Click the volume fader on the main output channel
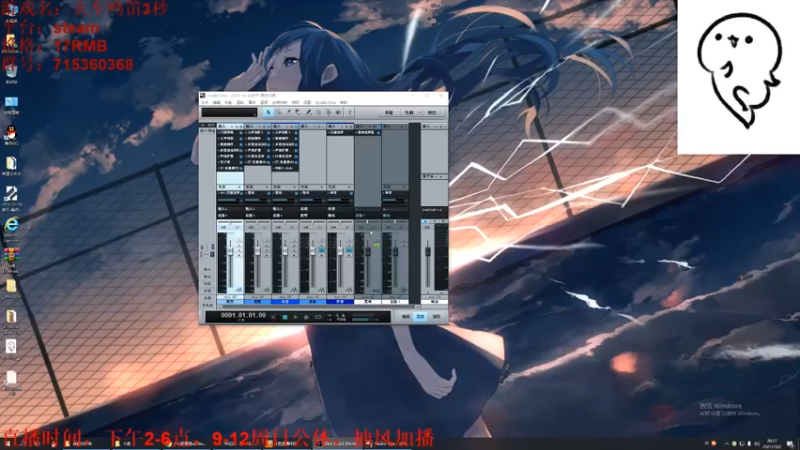 coord(428,252)
